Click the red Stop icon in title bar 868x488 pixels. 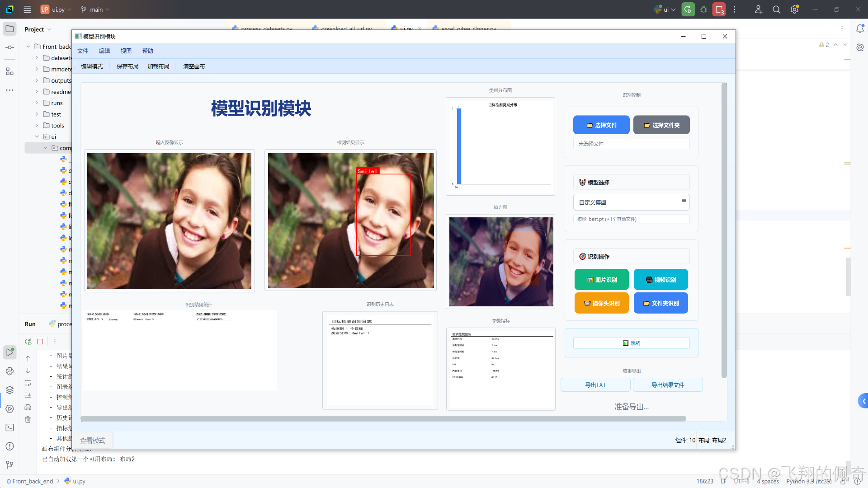pos(719,9)
